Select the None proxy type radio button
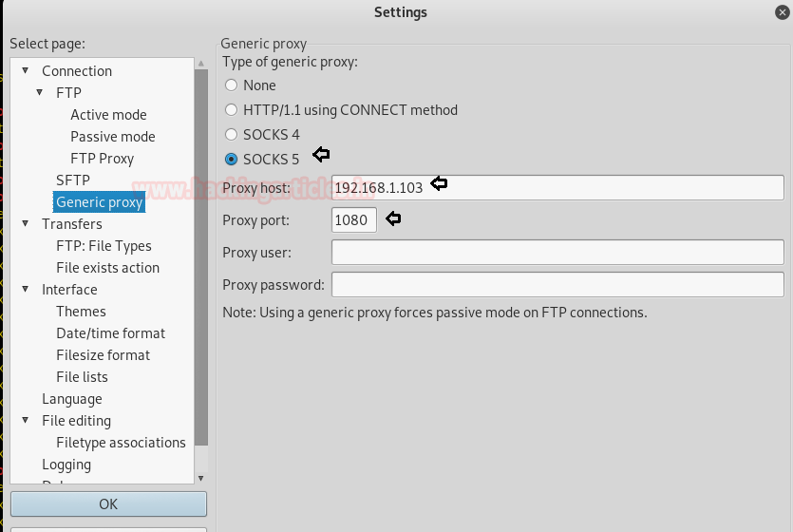 (231, 85)
